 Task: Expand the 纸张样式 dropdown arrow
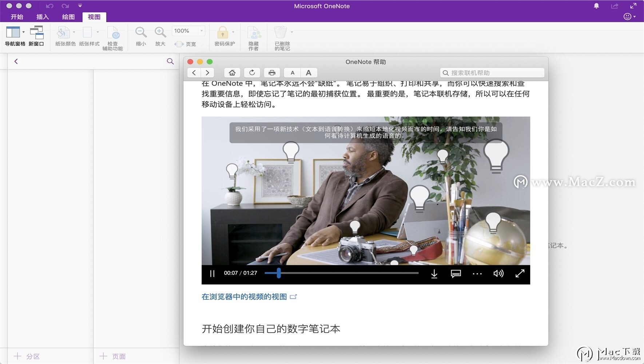98,32
